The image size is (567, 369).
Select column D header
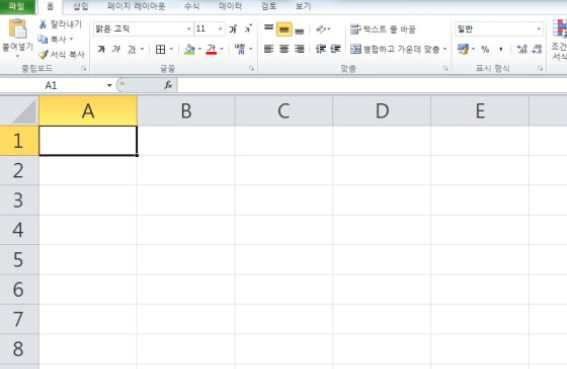point(382,110)
